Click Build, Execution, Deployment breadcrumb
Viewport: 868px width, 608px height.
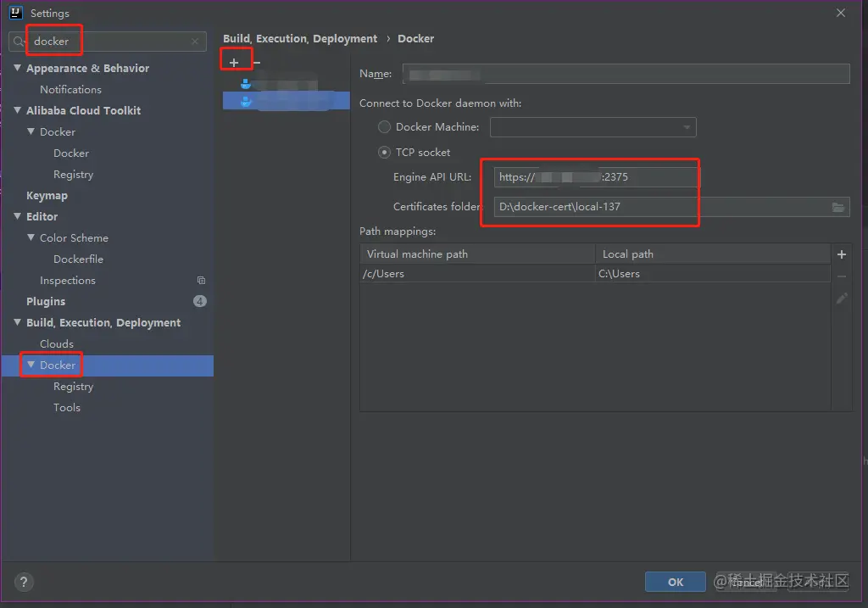(300, 39)
